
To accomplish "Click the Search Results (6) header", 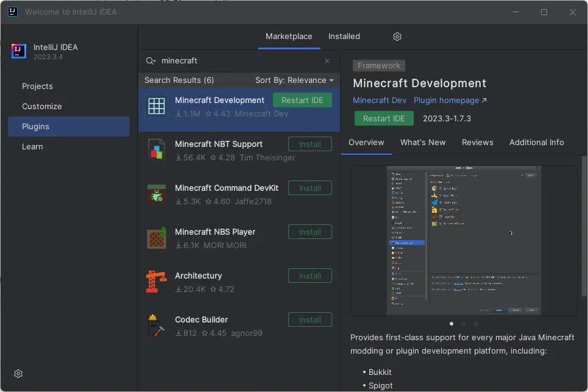I will click(179, 80).
